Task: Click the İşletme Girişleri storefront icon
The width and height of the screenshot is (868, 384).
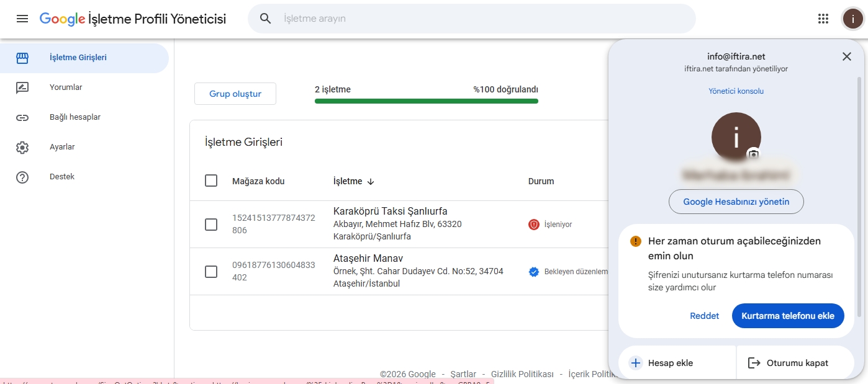Action: (22, 58)
